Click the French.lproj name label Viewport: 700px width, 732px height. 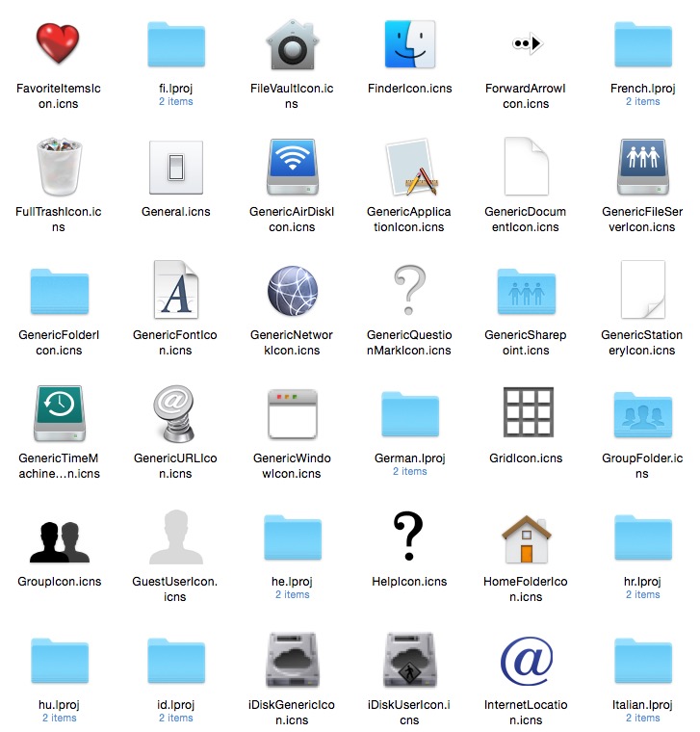click(642, 89)
